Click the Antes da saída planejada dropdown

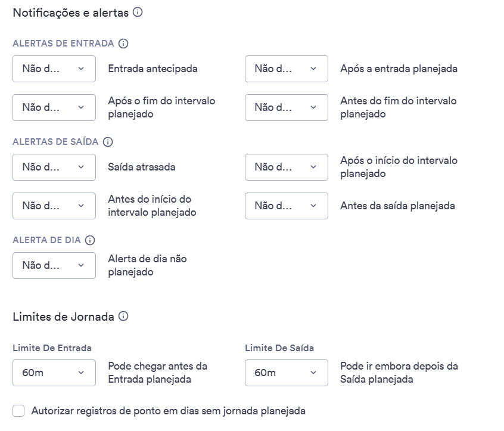tap(287, 206)
